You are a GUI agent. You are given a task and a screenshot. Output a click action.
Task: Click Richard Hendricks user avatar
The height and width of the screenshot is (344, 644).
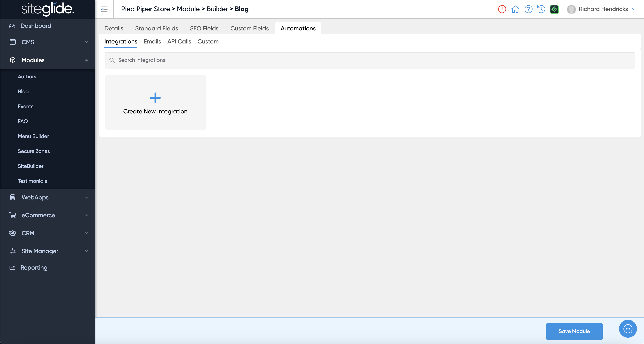571,9
